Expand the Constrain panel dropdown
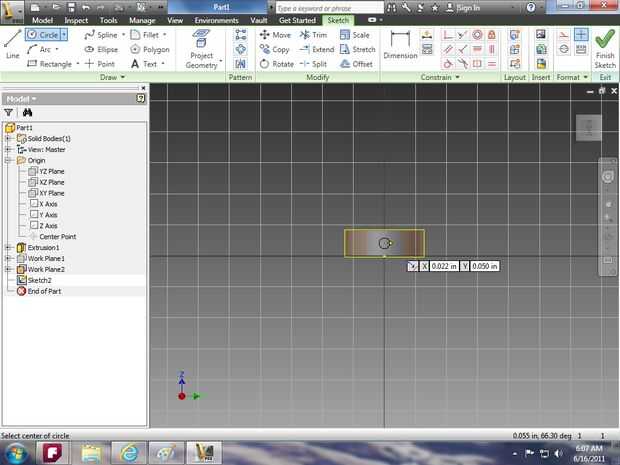 click(x=440, y=77)
